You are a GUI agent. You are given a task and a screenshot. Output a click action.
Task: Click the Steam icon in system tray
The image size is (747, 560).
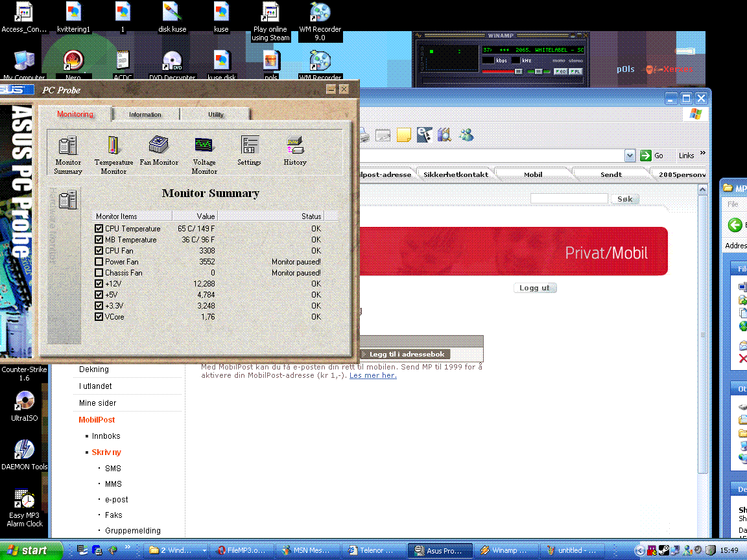point(663,550)
